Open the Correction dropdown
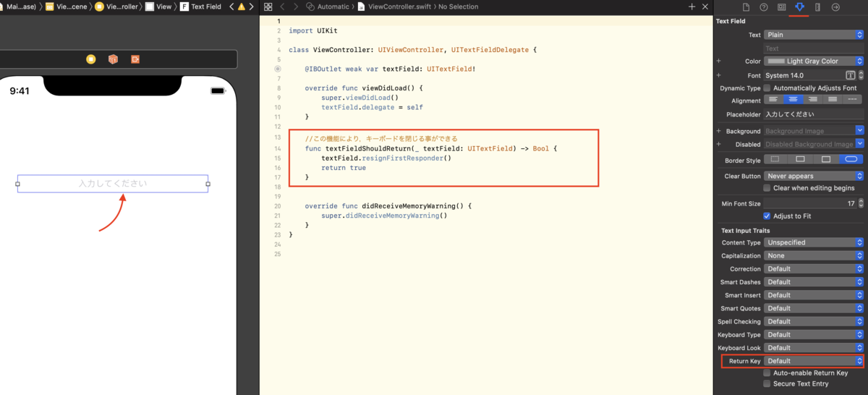Screen dimensions: 868x395 coord(814,269)
